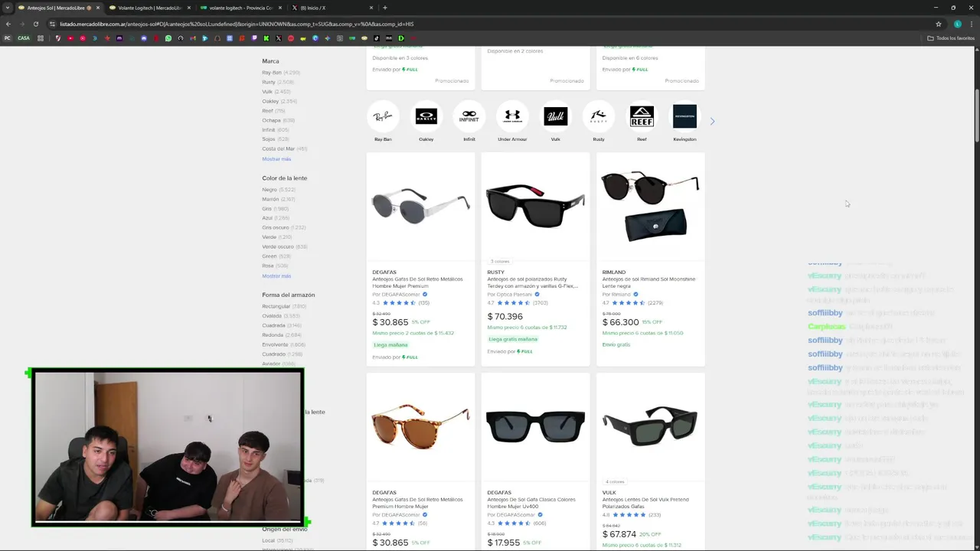Open the Kick bookmark icon
The width and height of the screenshot is (980, 551).
point(266,38)
